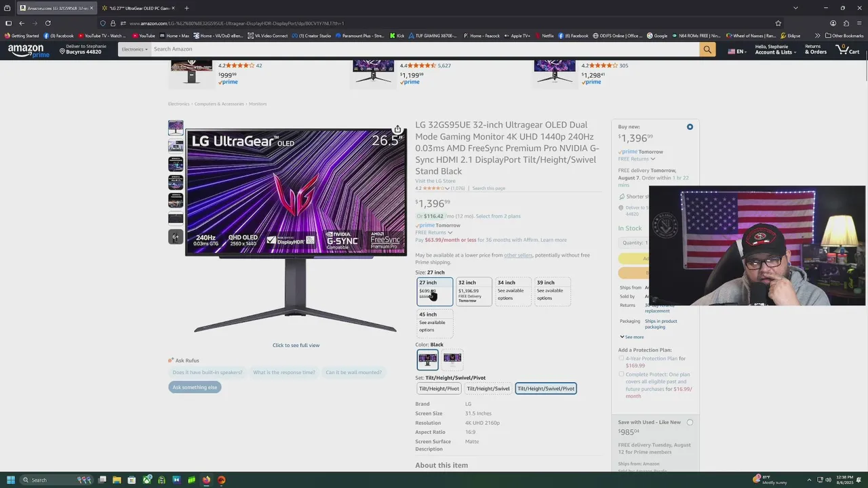Screen dimensions: 868x488
Task: Select the 27 inch size option
Action: (435, 291)
